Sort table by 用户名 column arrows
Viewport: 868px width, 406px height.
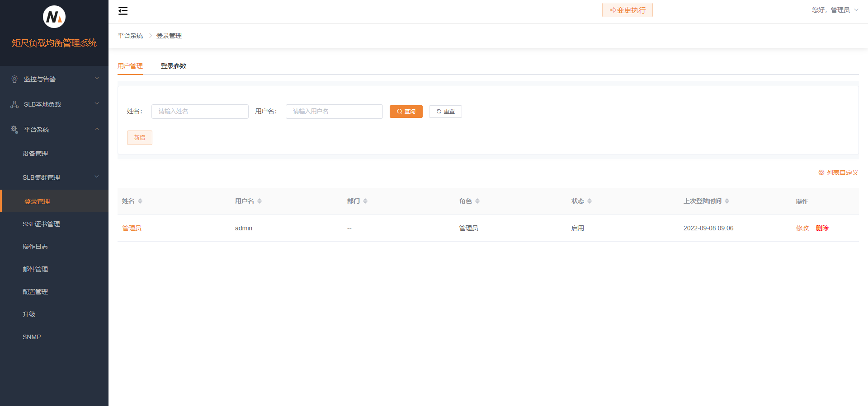coord(259,201)
